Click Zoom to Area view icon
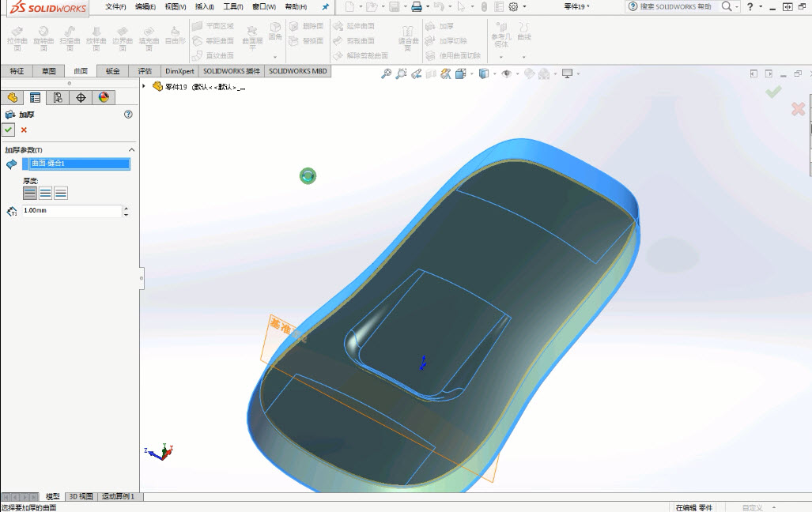 401,74
